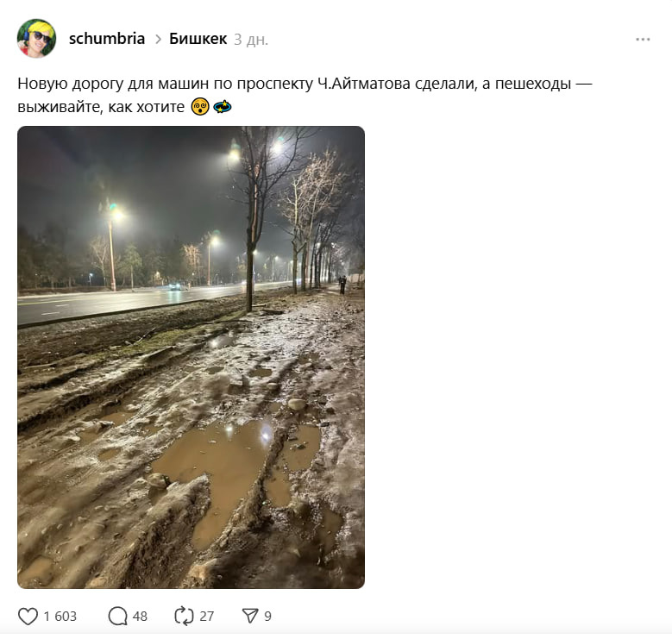Screen dimensions: 672x639
Task: View the 1 603 likes count
Action: click(60, 617)
